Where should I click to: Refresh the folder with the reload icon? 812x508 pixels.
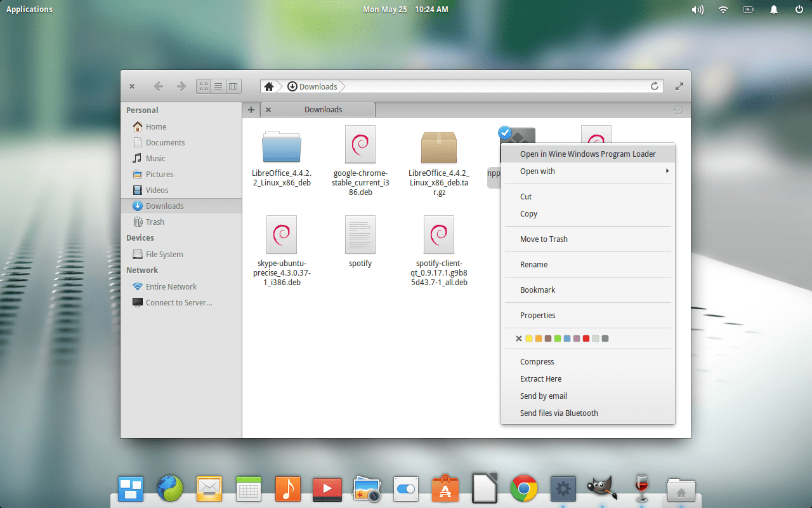655,86
